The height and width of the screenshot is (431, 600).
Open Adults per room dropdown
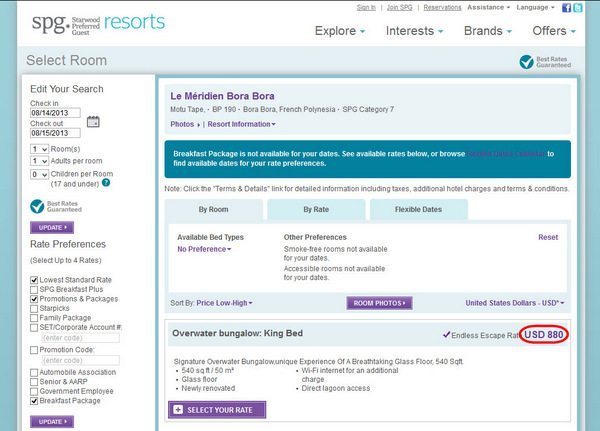pos(39,161)
